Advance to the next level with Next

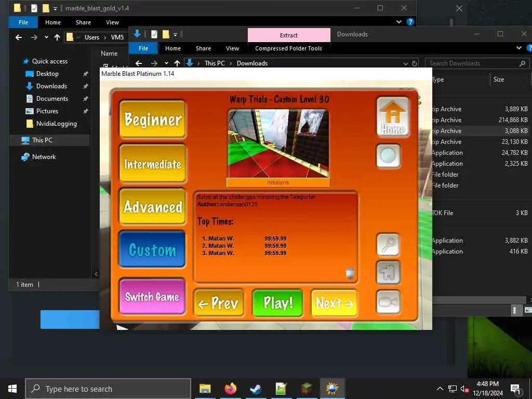coord(334,303)
